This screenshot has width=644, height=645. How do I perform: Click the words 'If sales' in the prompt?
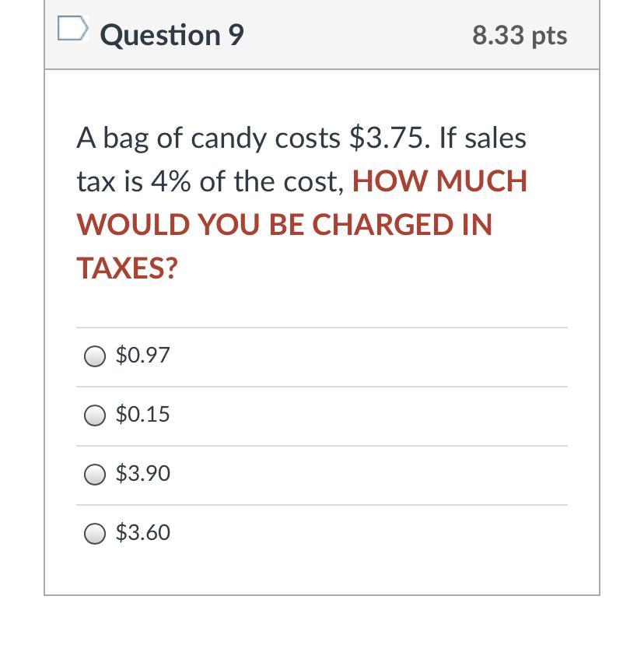[x=483, y=138]
